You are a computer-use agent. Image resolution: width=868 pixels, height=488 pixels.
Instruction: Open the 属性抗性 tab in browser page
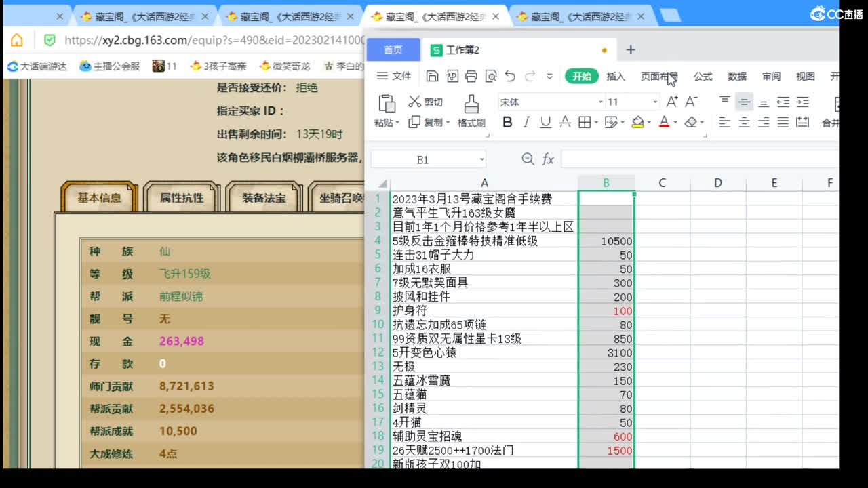point(182,198)
